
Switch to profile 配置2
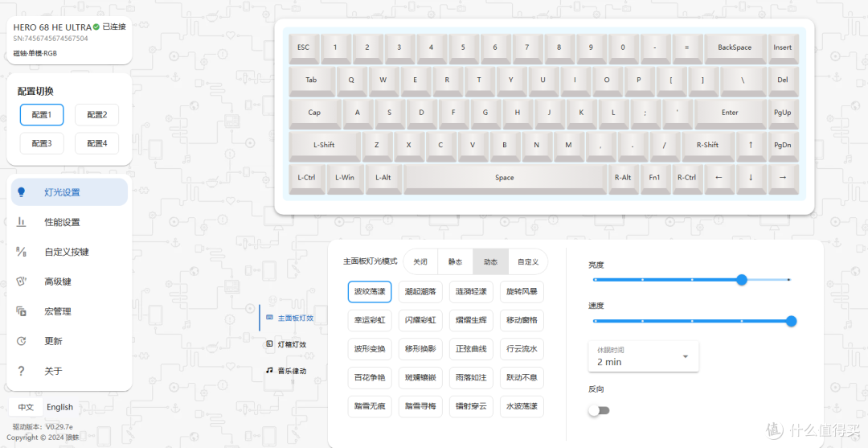pos(97,115)
